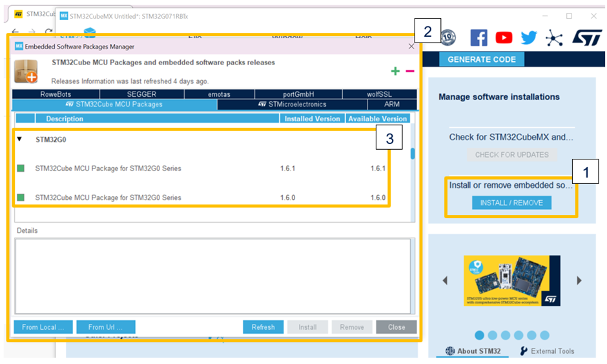Click the STM32G0 group label
The width and height of the screenshot is (607, 364).
pyautogui.click(x=51, y=139)
